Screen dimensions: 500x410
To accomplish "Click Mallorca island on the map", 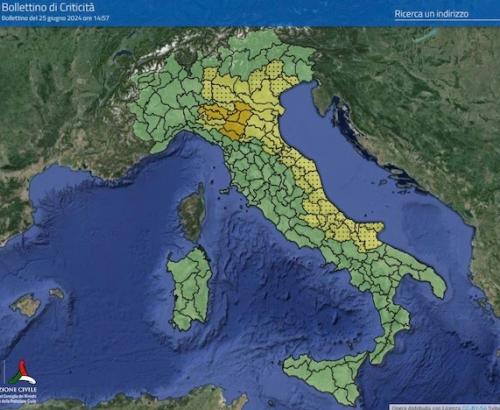I will [x=26, y=305].
